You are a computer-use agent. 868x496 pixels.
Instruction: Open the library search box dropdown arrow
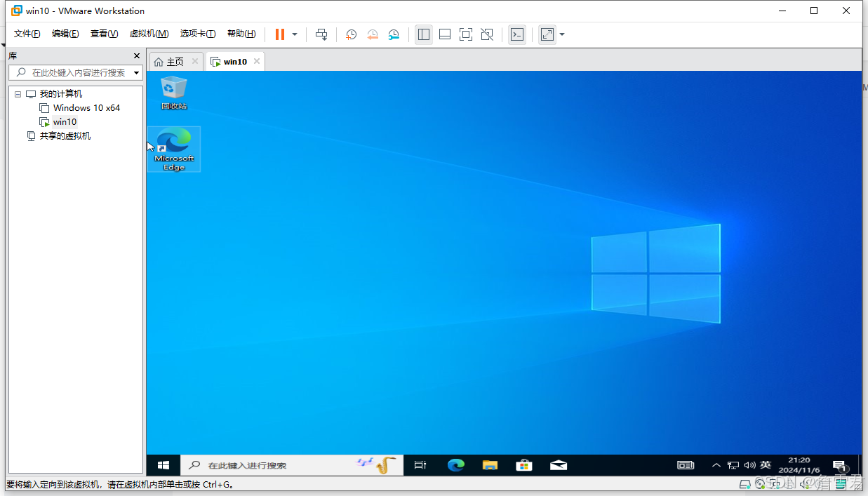136,72
